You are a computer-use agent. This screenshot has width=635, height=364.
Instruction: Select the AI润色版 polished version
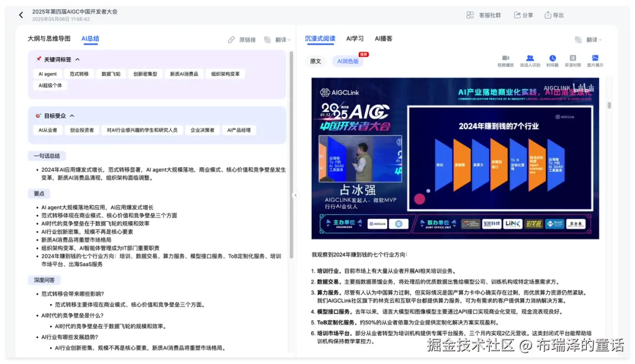coord(348,61)
